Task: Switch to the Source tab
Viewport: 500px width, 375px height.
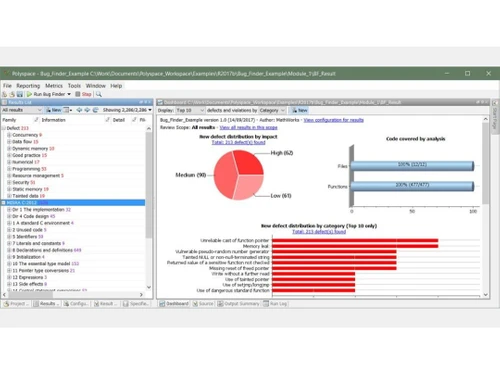Action: (x=203, y=304)
